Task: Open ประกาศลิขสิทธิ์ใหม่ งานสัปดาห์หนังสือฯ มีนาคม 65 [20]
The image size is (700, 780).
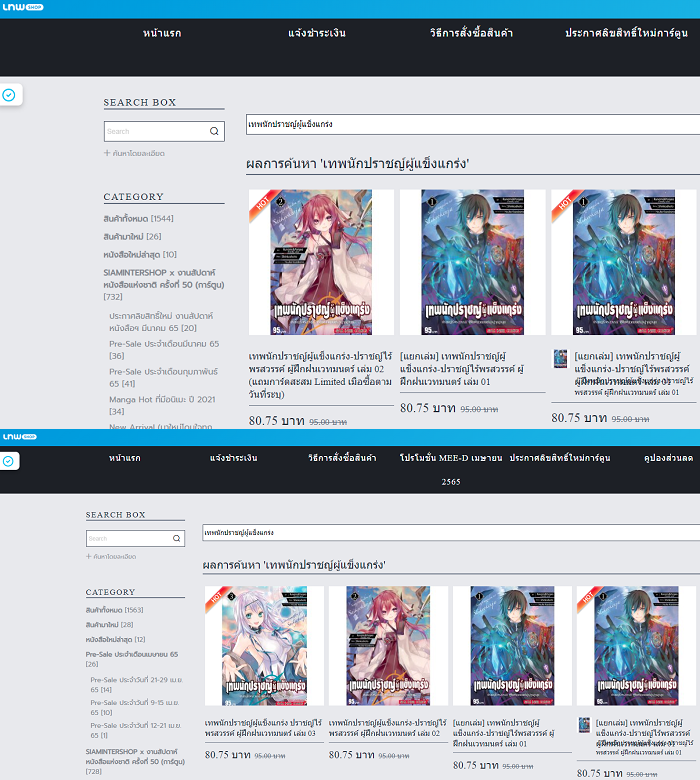Action: pyautogui.click(x=161, y=322)
